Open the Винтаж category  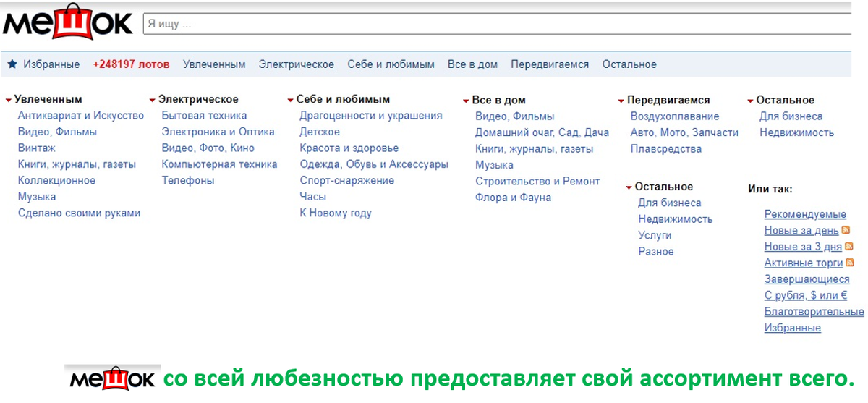coord(37,148)
